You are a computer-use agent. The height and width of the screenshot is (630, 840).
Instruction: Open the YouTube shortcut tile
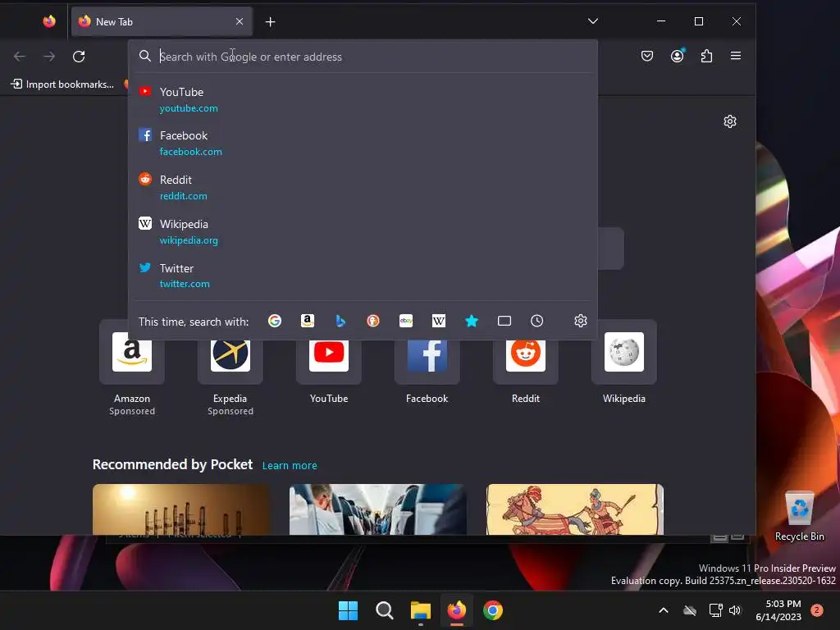329,363
